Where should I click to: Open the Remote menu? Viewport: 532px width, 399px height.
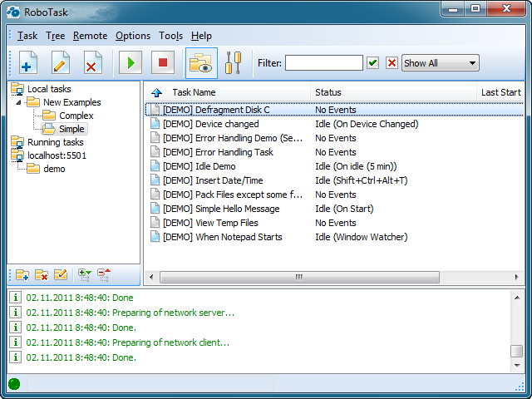pyautogui.click(x=90, y=36)
